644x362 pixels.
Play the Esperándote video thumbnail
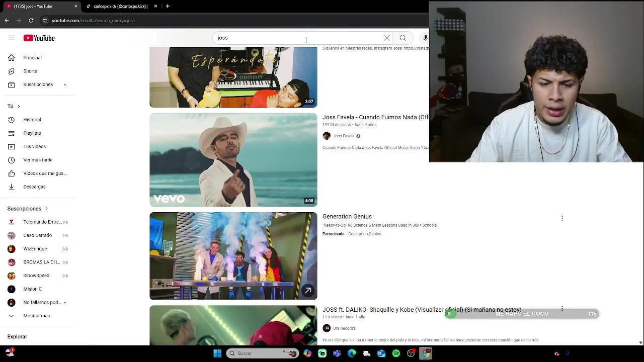tap(233, 77)
